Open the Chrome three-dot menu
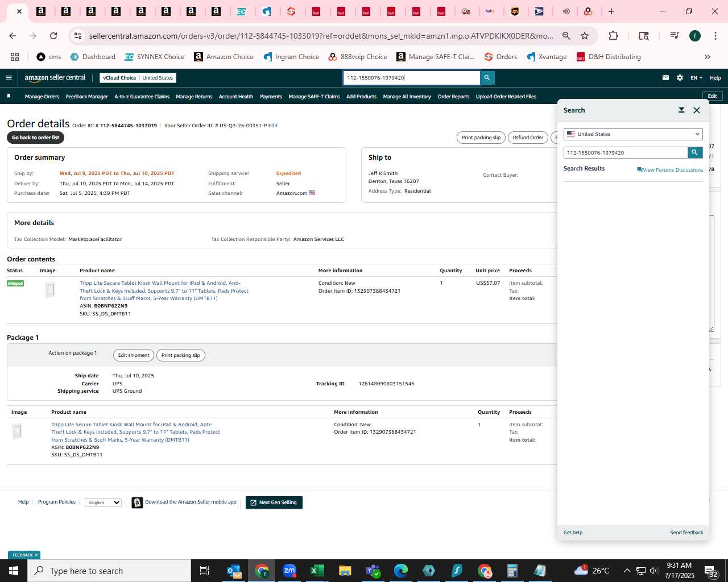Image resolution: width=728 pixels, height=582 pixels. point(715,36)
